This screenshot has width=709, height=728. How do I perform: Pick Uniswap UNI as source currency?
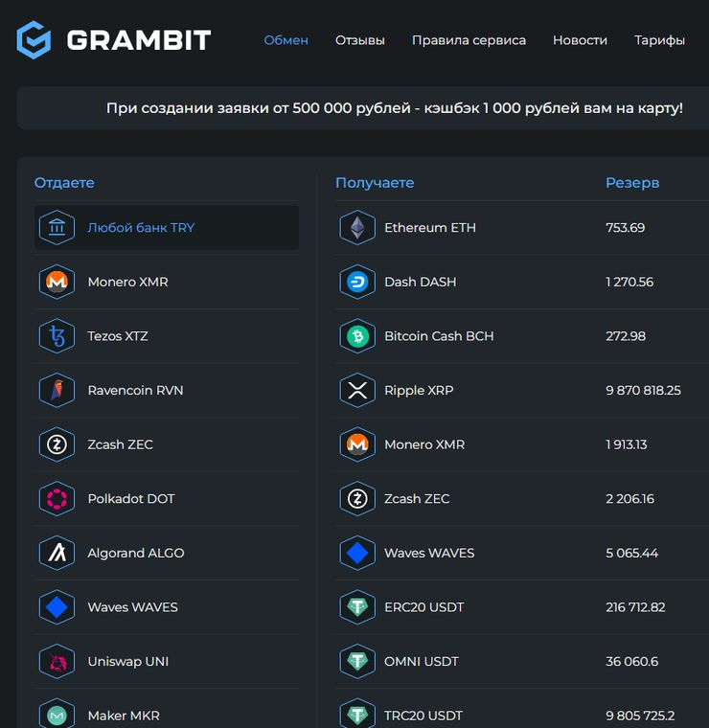tap(167, 661)
